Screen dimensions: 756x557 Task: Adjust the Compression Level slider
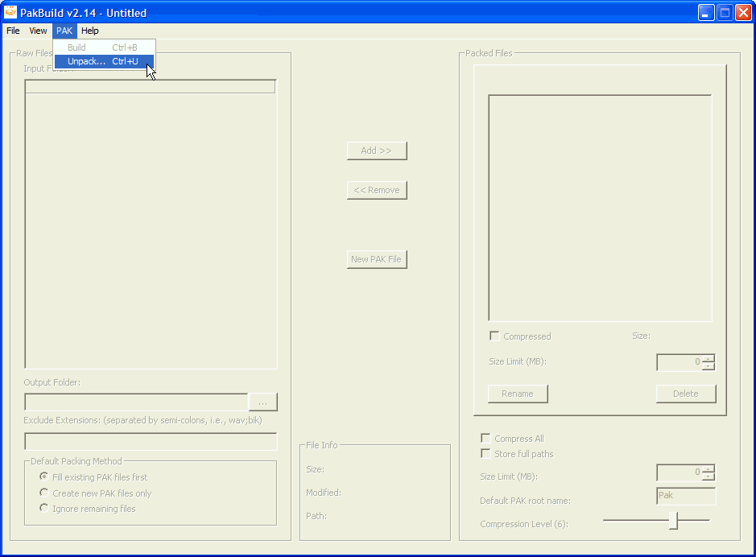tap(674, 521)
